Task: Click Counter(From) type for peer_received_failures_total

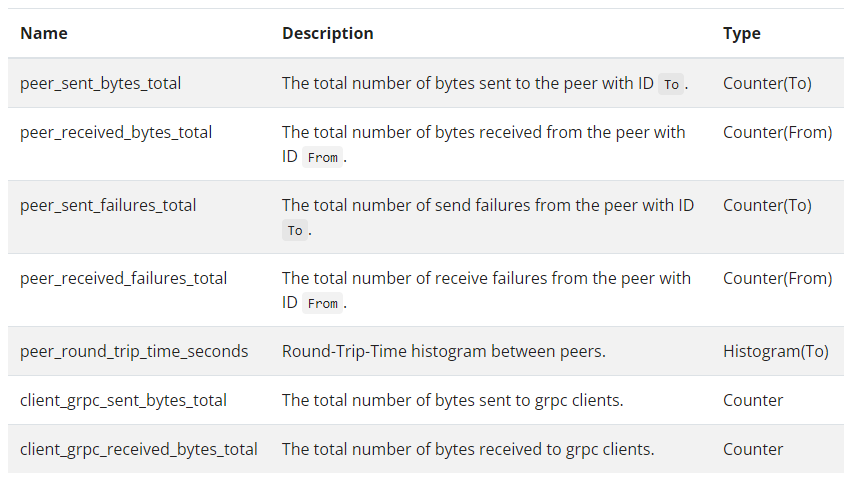Action: [x=777, y=278]
